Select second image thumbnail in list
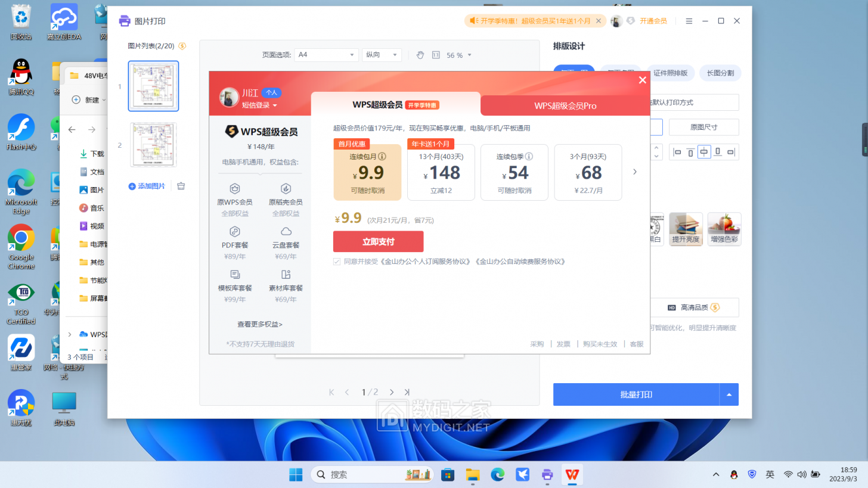 [x=153, y=145]
